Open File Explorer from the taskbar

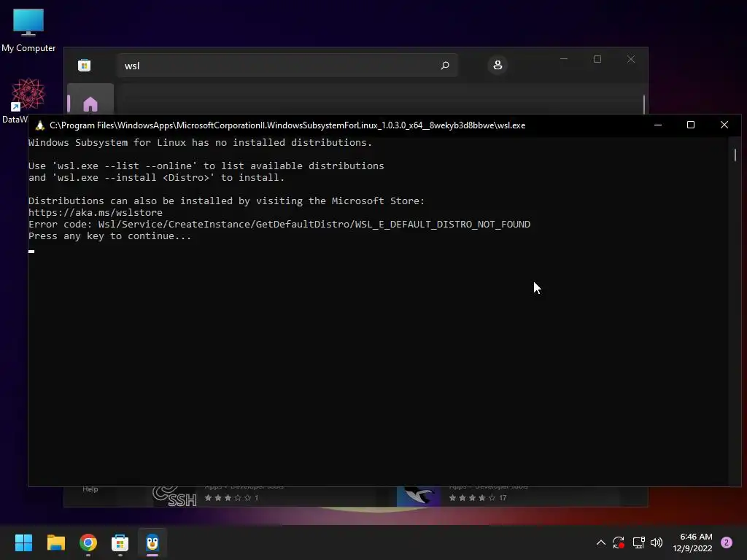[55, 542]
